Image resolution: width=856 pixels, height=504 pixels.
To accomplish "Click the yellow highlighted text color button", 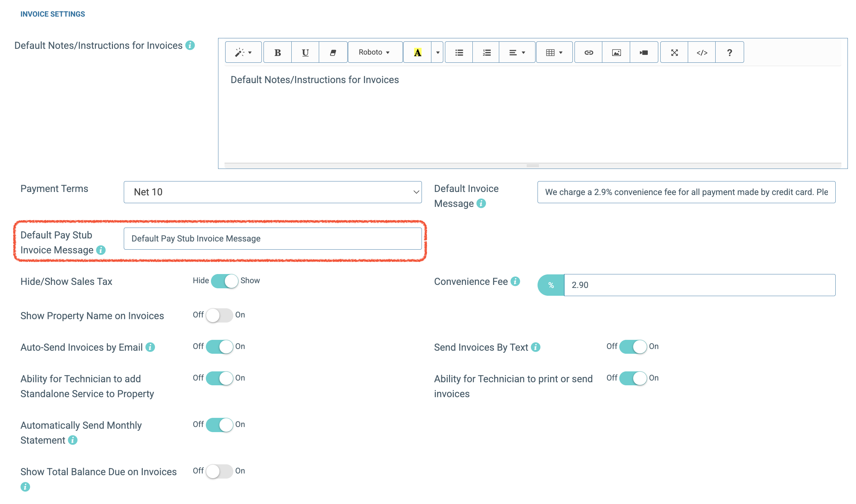I will 417,52.
